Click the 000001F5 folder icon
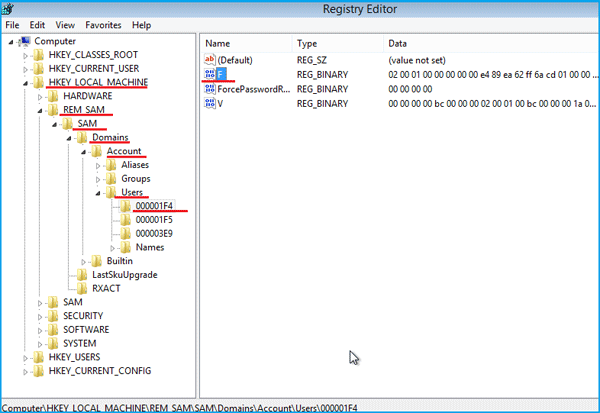600x413 pixels. click(x=126, y=220)
